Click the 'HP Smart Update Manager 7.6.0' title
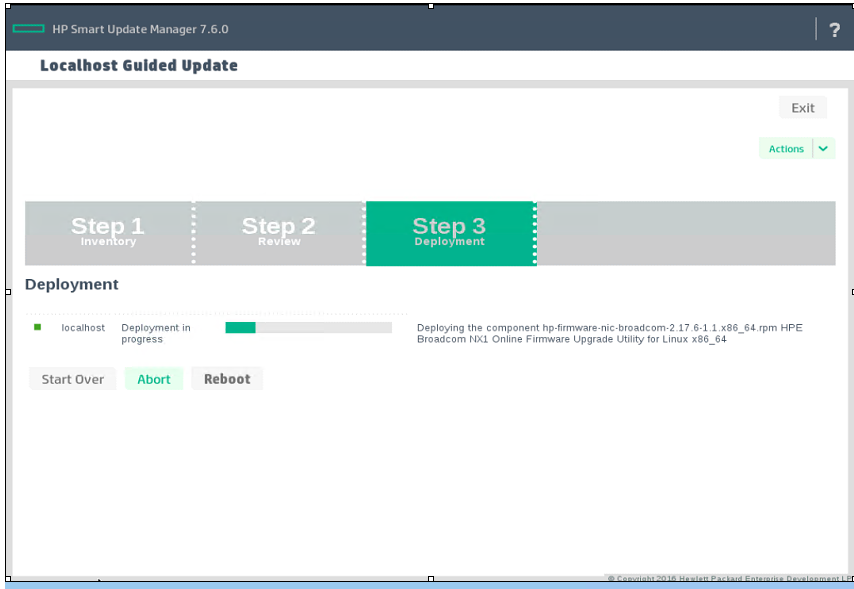This screenshot has height=589, width=854. (140, 29)
